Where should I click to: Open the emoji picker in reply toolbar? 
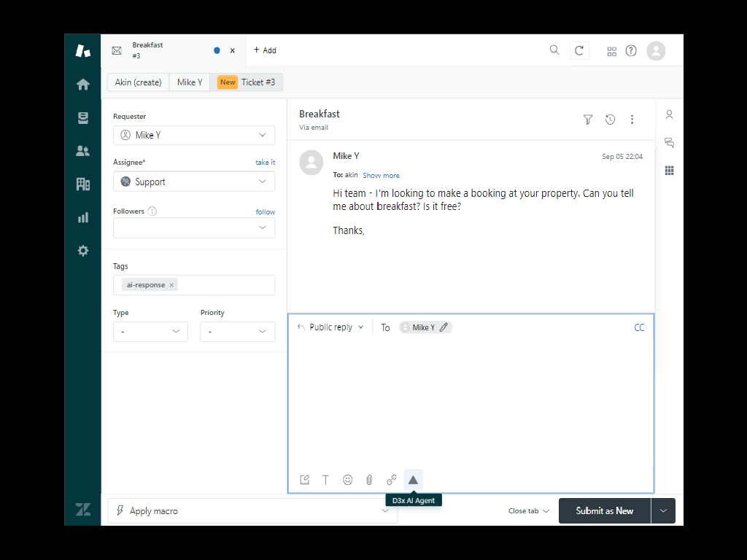tap(348, 480)
